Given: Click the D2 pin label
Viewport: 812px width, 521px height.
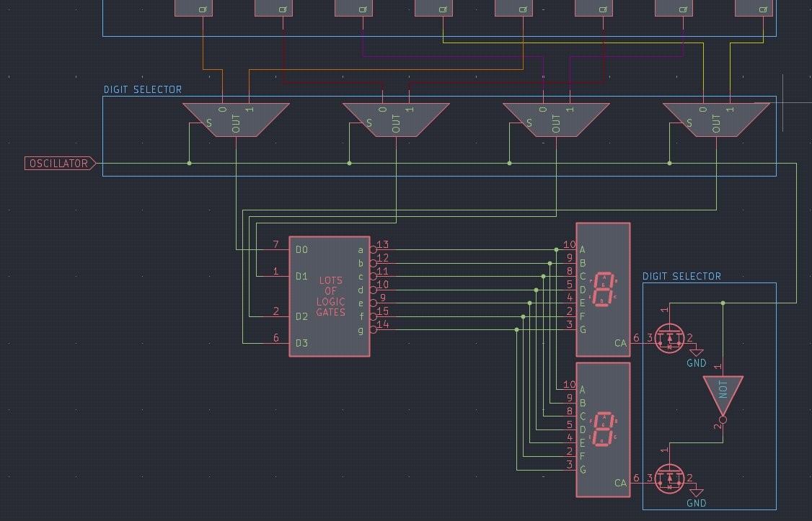Looking at the screenshot, I should click(x=302, y=316).
